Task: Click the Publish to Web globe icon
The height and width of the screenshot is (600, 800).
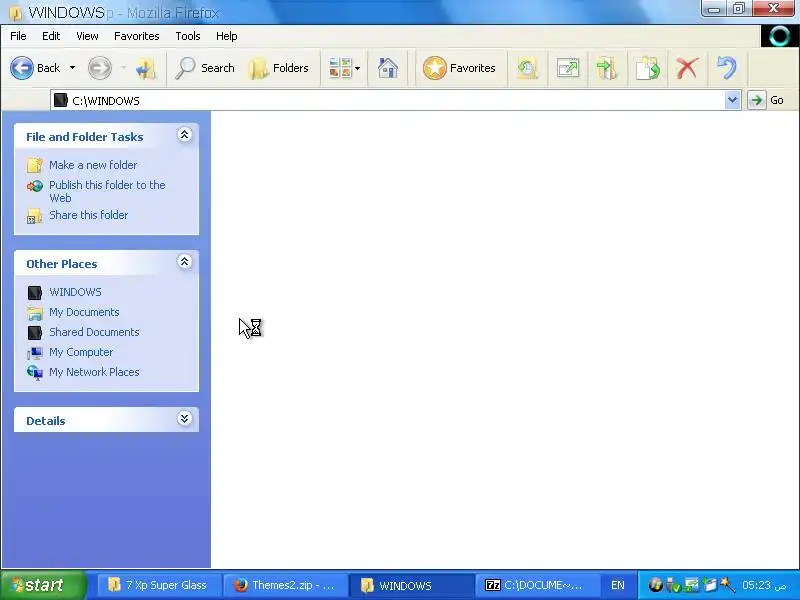Action: click(x=35, y=186)
